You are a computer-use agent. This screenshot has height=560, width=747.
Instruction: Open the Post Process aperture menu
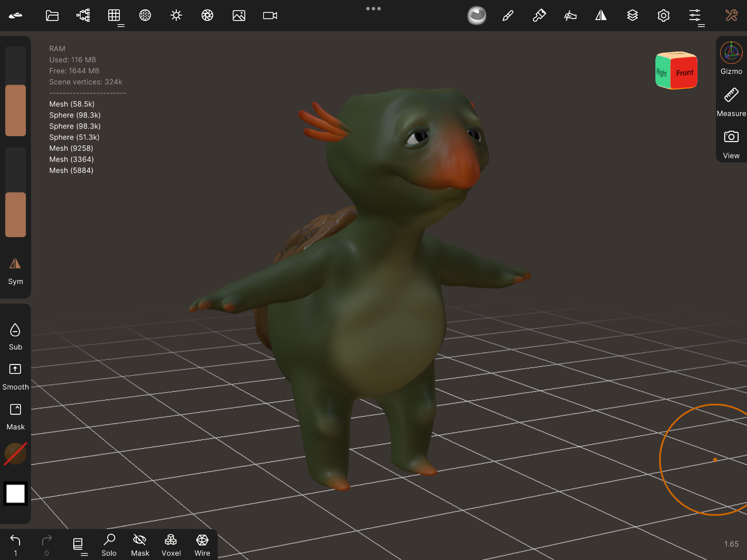207,16
